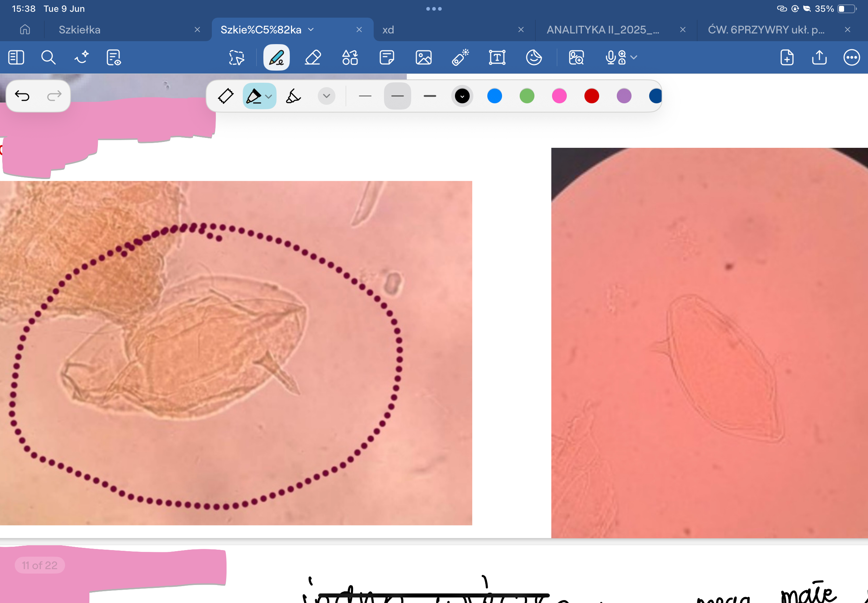Open the share export icon
This screenshot has height=603, width=868.
point(819,57)
